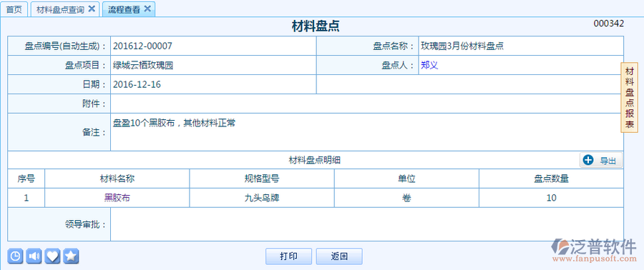Click the star bookmark icon
This screenshot has width=644, height=270.
tap(71, 256)
